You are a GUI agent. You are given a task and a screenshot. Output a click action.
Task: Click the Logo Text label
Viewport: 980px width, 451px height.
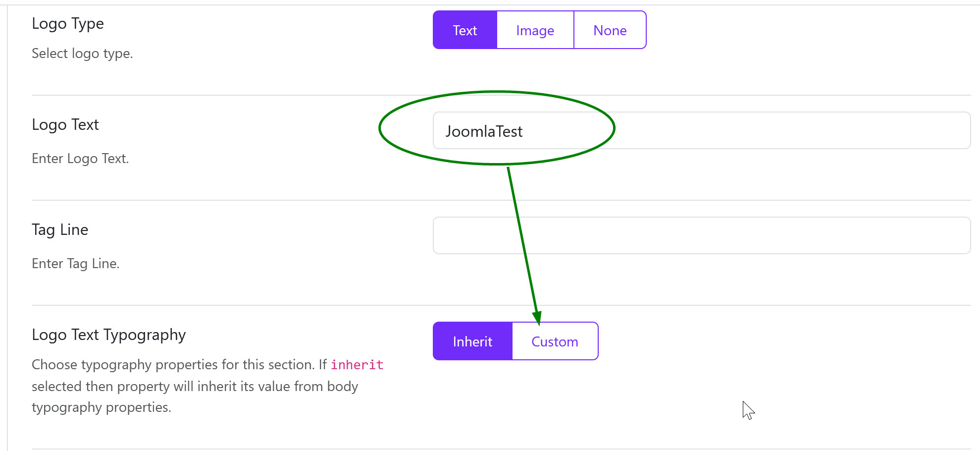coord(65,124)
